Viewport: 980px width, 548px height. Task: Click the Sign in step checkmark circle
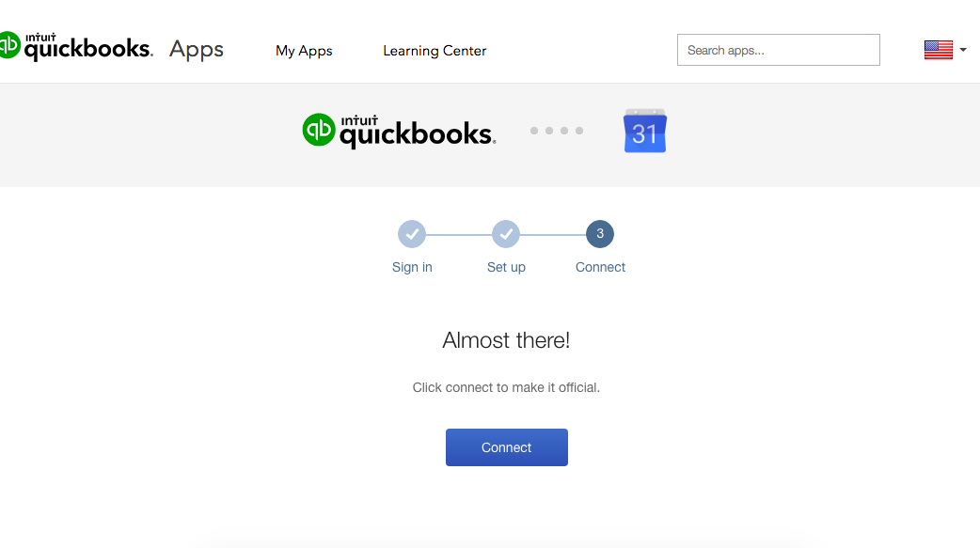point(412,234)
